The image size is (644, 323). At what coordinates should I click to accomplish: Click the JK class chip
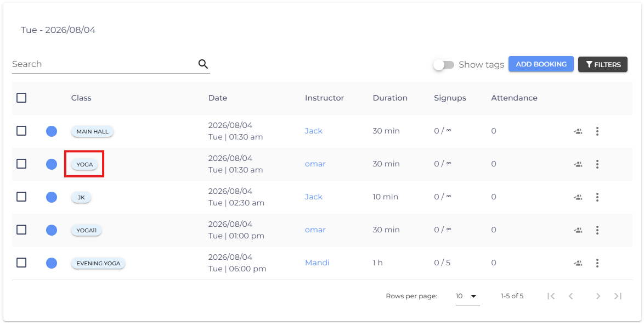pyautogui.click(x=81, y=198)
